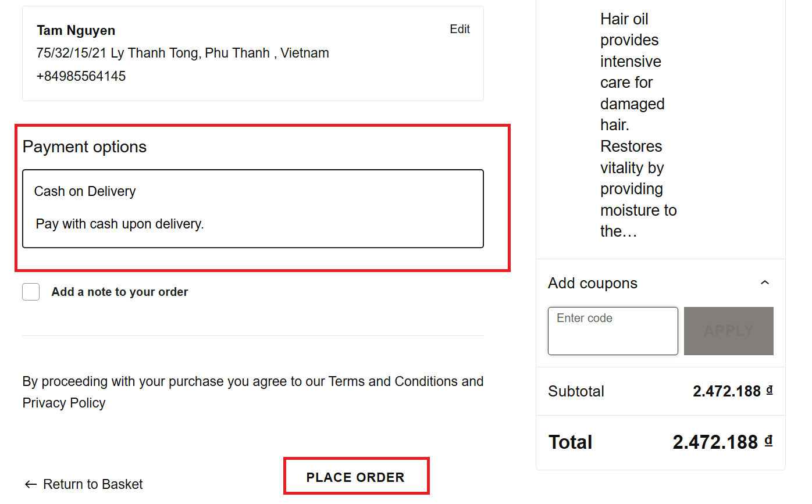812x504 pixels.
Task: Click the phone number +84985564145
Action: [81, 76]
